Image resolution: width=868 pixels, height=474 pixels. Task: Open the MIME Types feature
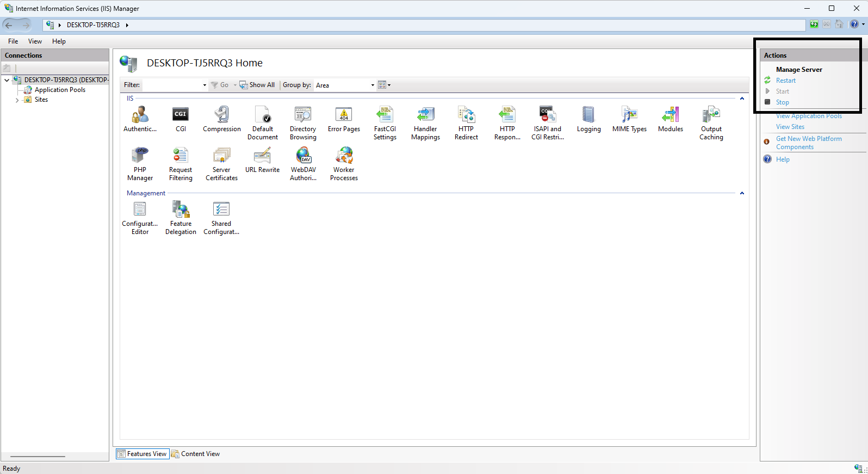[629, 119]
